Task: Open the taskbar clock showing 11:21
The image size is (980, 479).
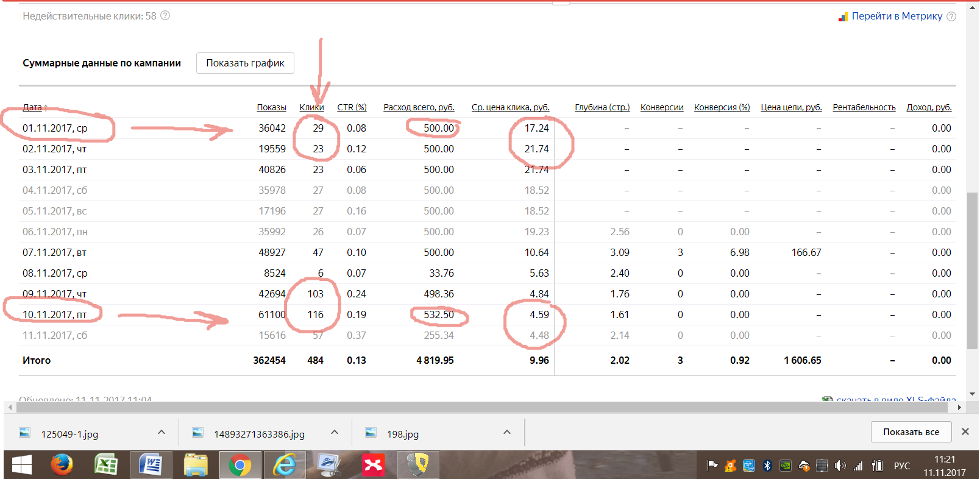Action: click(944, 466)
